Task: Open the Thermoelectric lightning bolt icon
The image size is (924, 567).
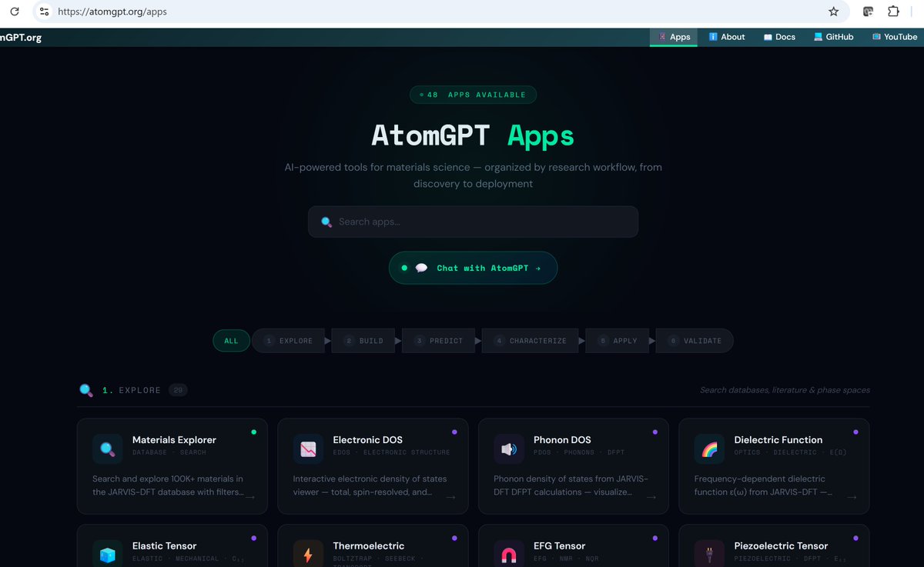Action: coord(308,554)
